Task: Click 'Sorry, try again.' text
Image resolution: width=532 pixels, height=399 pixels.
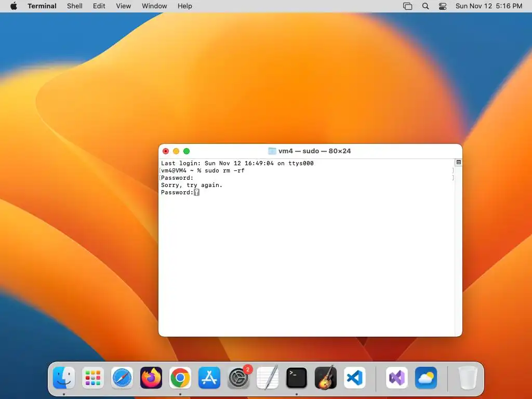Action: click(192, 185)
